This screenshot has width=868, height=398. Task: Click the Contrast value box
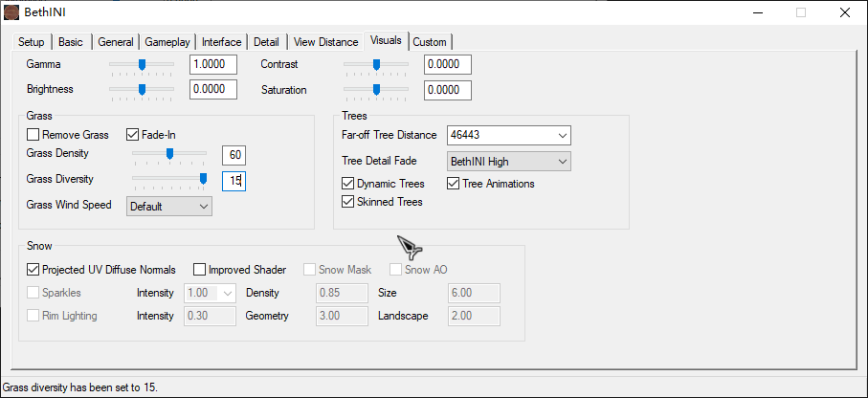(x=448, y=64)
